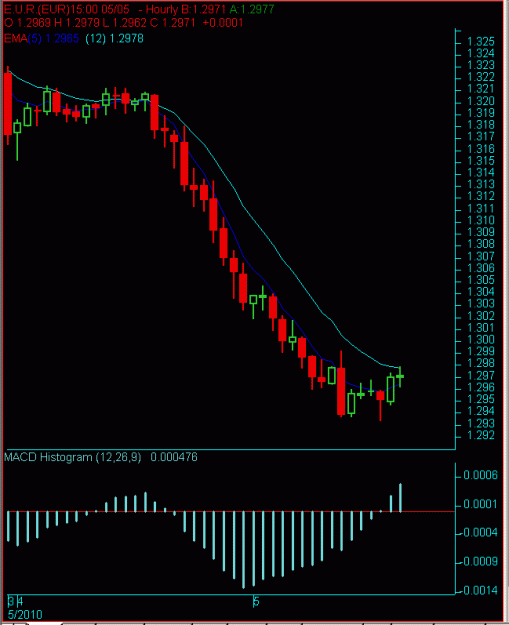Click the E.U.R.(EUR) chart title text
509x625 pixels.
(x=36, y=9)
